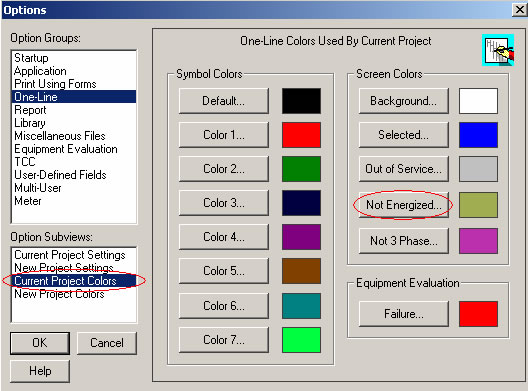Click the Not Energized... button
The height and width of the screenshot is (391, 529).
tap(404, 205)
